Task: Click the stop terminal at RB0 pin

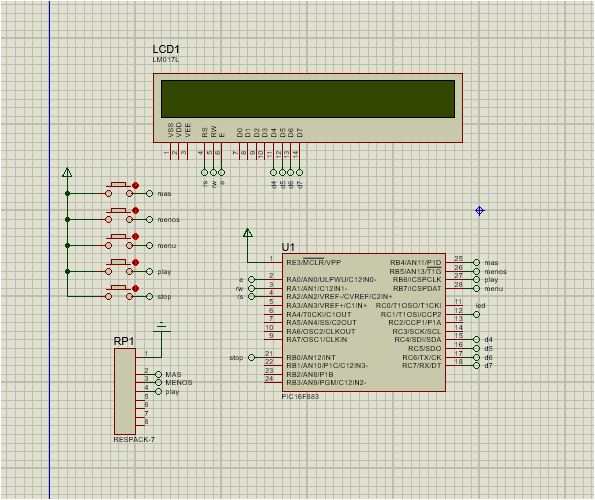Action: click(x=251, y=357)
